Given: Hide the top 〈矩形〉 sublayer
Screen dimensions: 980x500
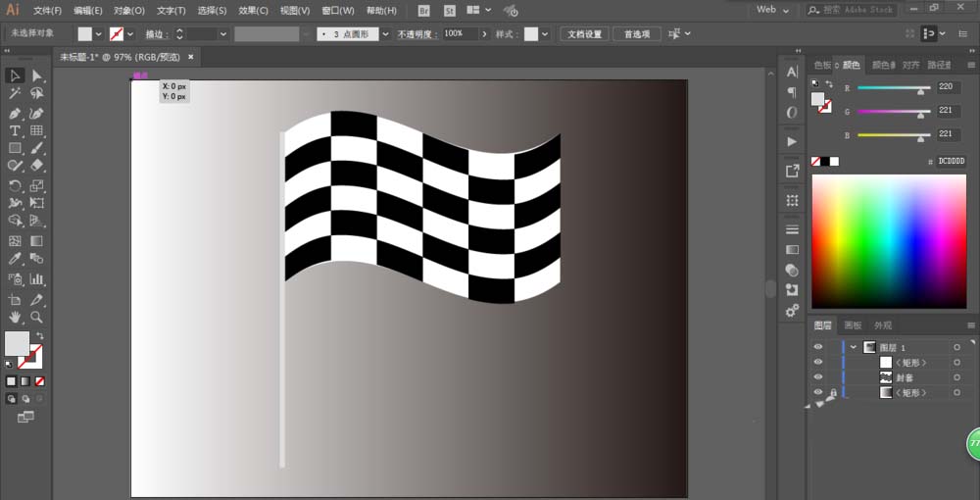Looking at the screenshot, I should pyautogui.click(x=818, y=362).
